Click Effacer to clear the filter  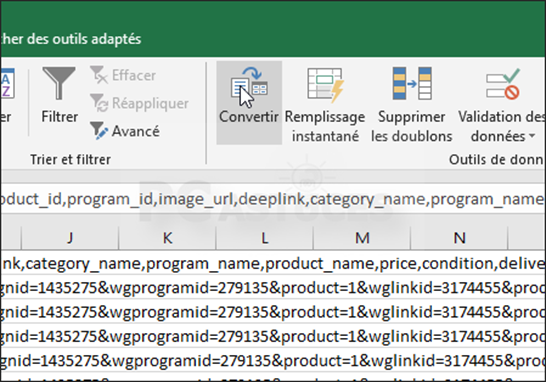pyautogui.click(x=123, y=75)
